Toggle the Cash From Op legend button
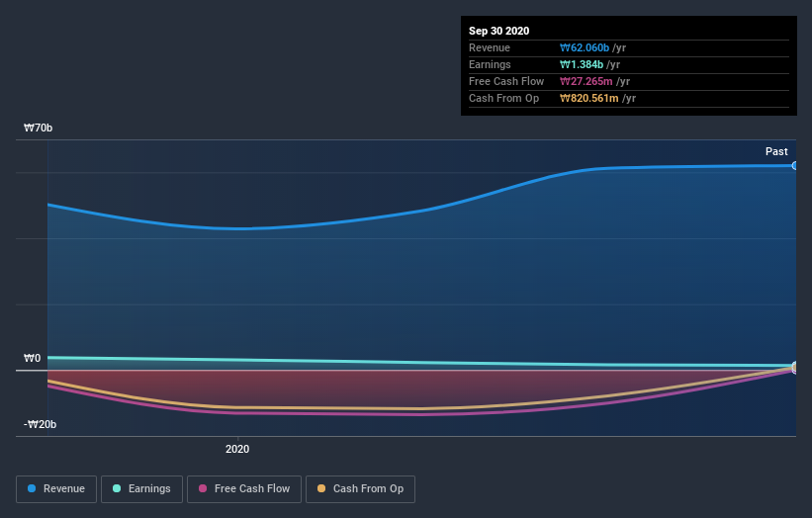 click(360, 489)
